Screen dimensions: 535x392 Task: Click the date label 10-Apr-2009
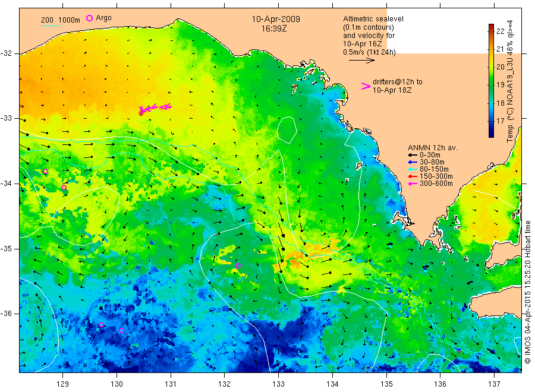276,19
